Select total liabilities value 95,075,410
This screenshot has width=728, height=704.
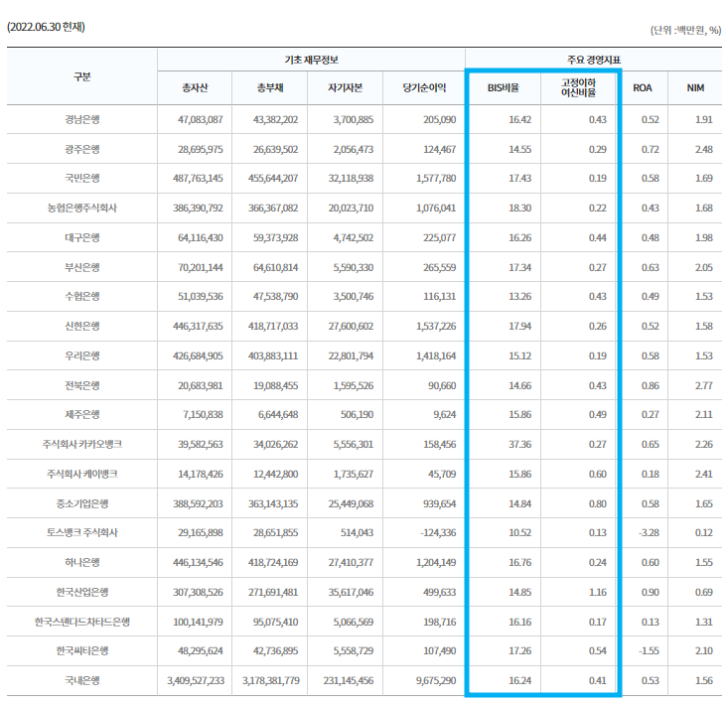[275, 622]
